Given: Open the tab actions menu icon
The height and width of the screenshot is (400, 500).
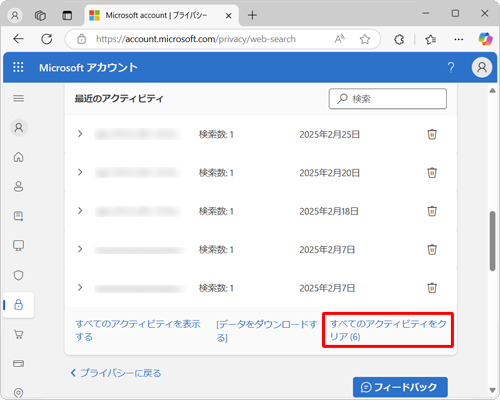Looking at the screenshot, I should 67,15.
